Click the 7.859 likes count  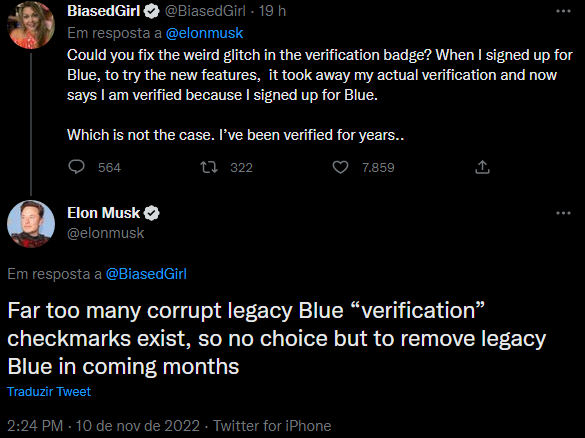[x=378, y=168]
